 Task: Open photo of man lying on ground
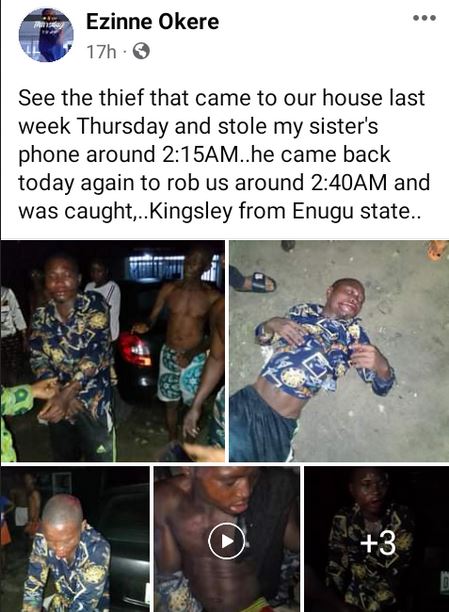(x=339, y=351)
